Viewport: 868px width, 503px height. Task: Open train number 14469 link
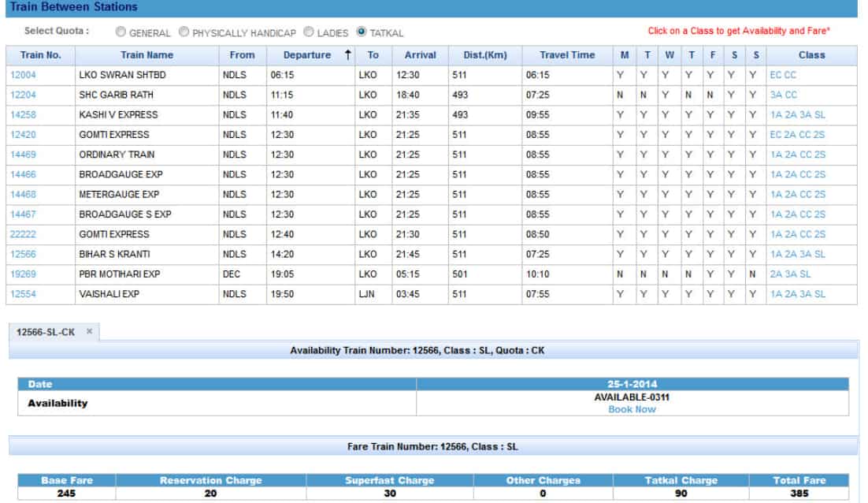[x=23, y=155]
